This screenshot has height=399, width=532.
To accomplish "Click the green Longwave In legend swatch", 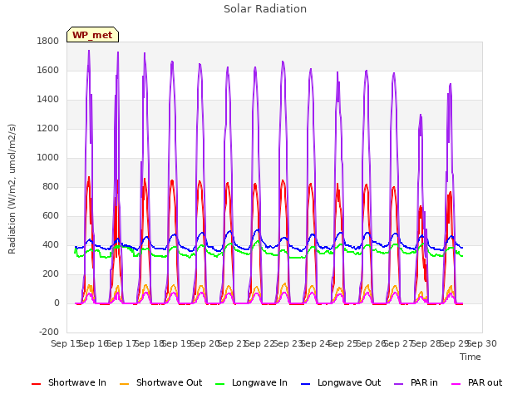I will (220, 384).
